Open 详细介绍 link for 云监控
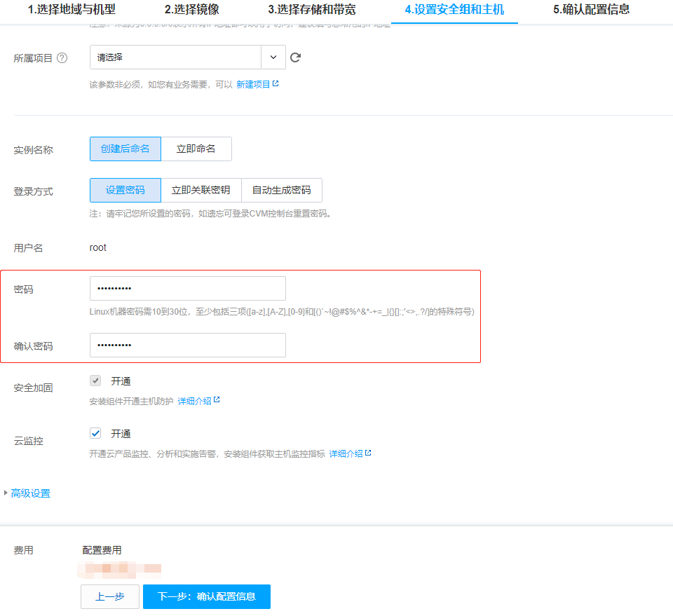The height and width of the screenshot is (616, 673). tap(346, 454)
